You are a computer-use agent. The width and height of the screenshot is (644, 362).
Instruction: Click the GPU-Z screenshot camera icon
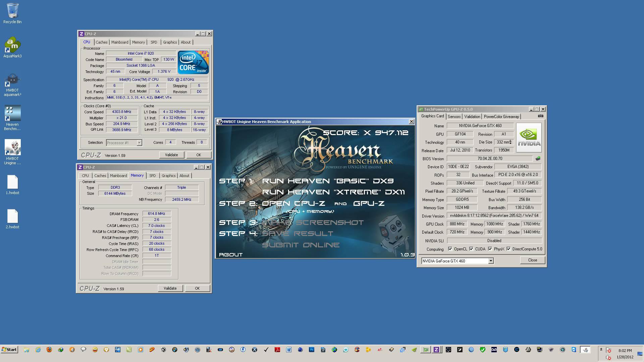(x=540, y=116)
